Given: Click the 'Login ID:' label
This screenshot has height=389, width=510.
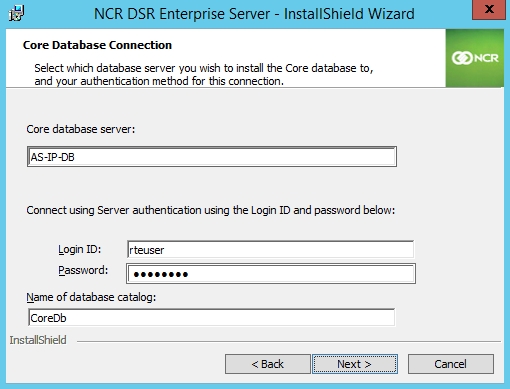Looking at the screenshot, I should click(80, 249).
